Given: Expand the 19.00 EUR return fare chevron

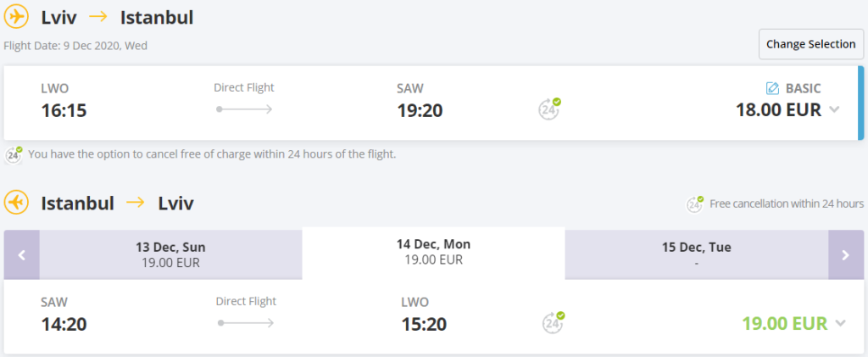Looking at the screenshot, I should 840,323.
